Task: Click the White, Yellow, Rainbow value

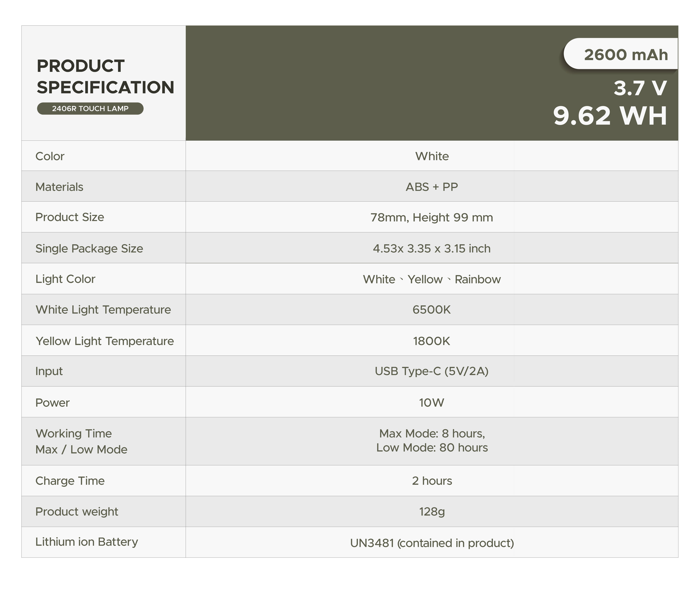Action: (432, 279)
